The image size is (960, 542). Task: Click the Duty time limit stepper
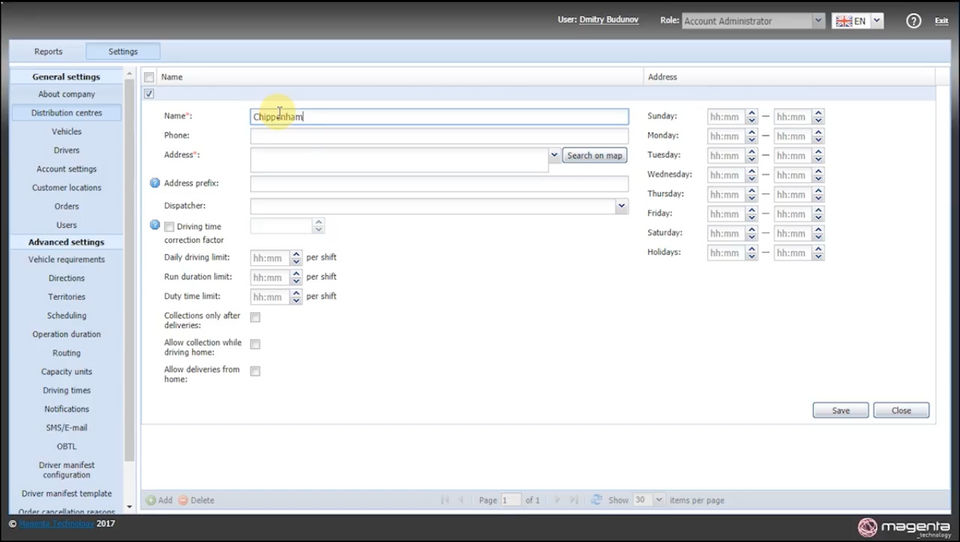(x=296, y=297)
